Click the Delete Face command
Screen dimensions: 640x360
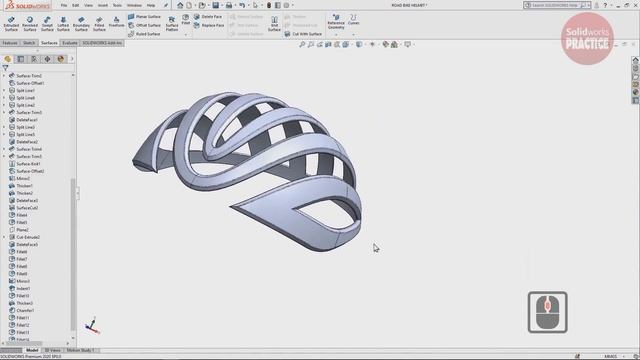click(208, 17)
